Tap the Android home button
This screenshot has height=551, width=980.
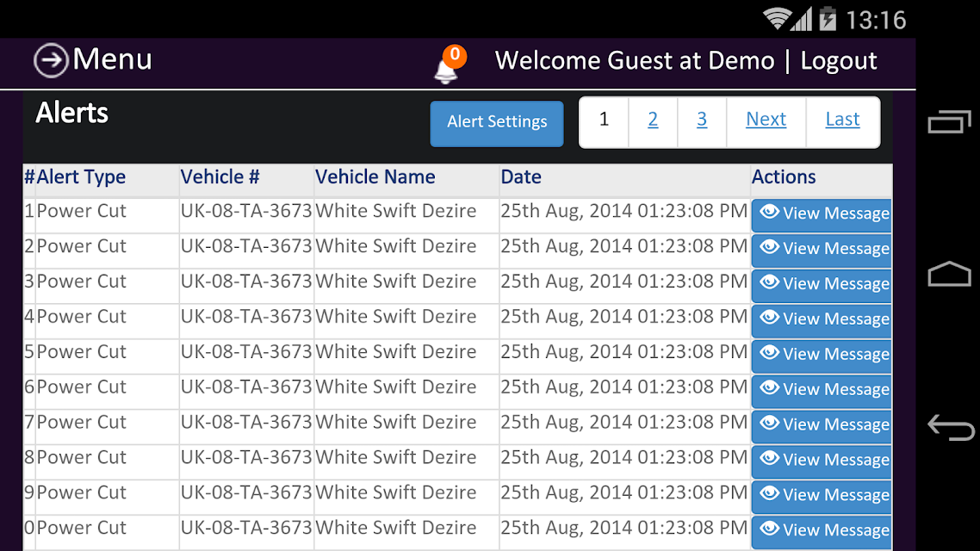949,274
